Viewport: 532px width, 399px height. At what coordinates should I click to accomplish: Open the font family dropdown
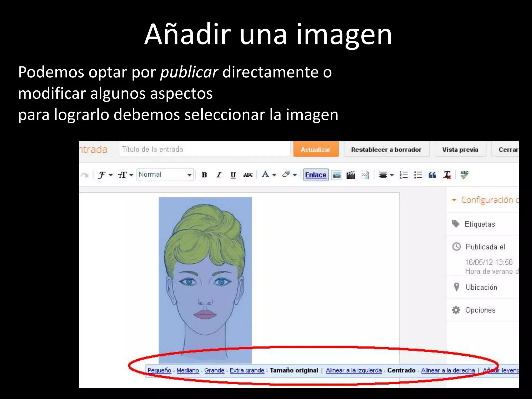tap(105, 175)
